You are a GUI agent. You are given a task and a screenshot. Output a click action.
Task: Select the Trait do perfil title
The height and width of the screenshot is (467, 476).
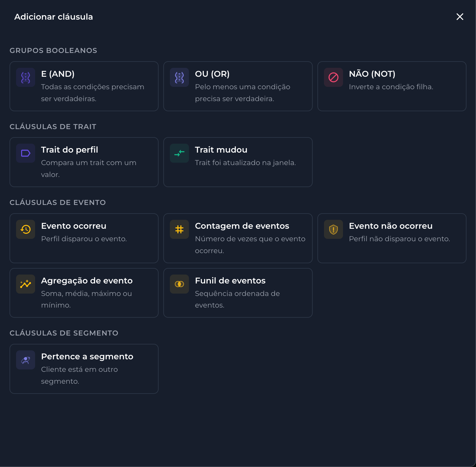point(69,150)
